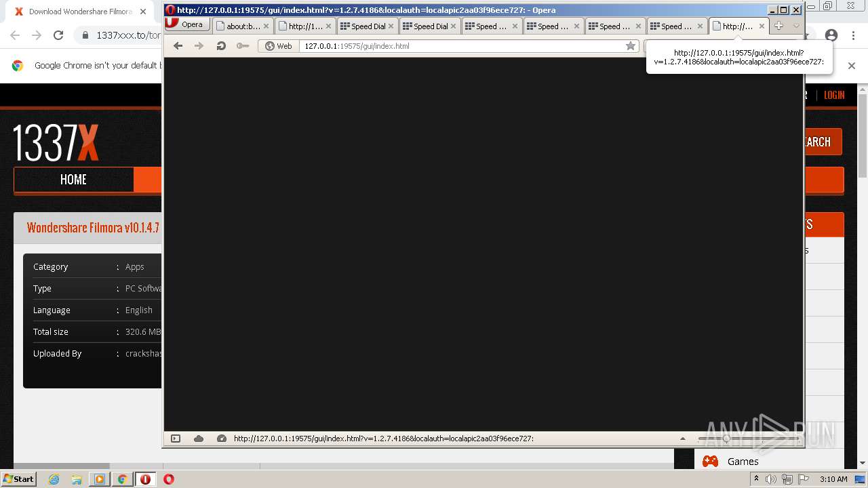Bookmark the page with the star icon
The image size is (868, 488).
pos(631,46)
